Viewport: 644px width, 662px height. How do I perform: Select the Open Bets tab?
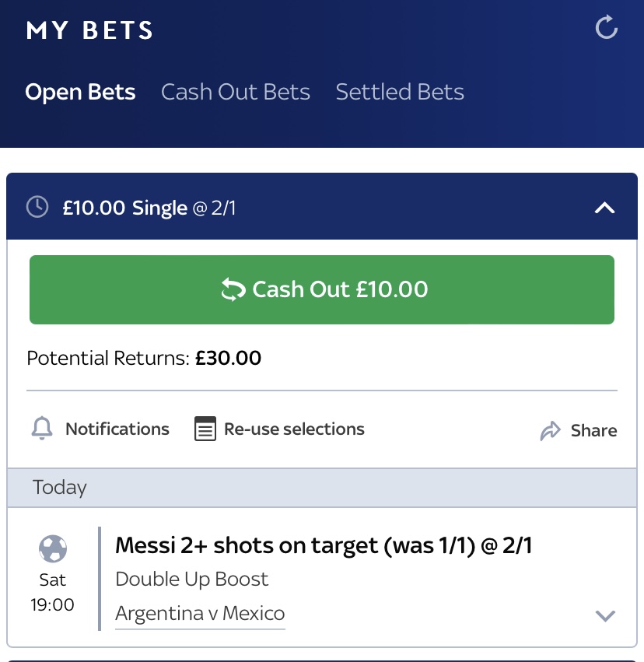click(80, 92)
